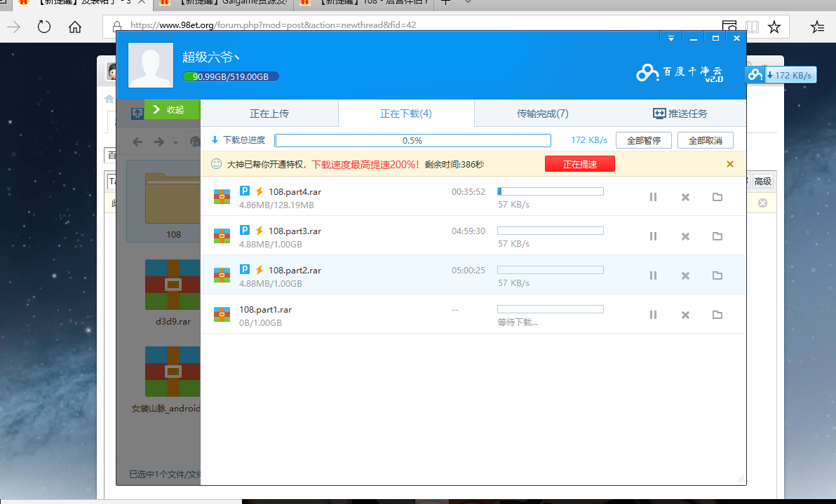Cancel the 108.part2.rar download

[x=686, y=275]
